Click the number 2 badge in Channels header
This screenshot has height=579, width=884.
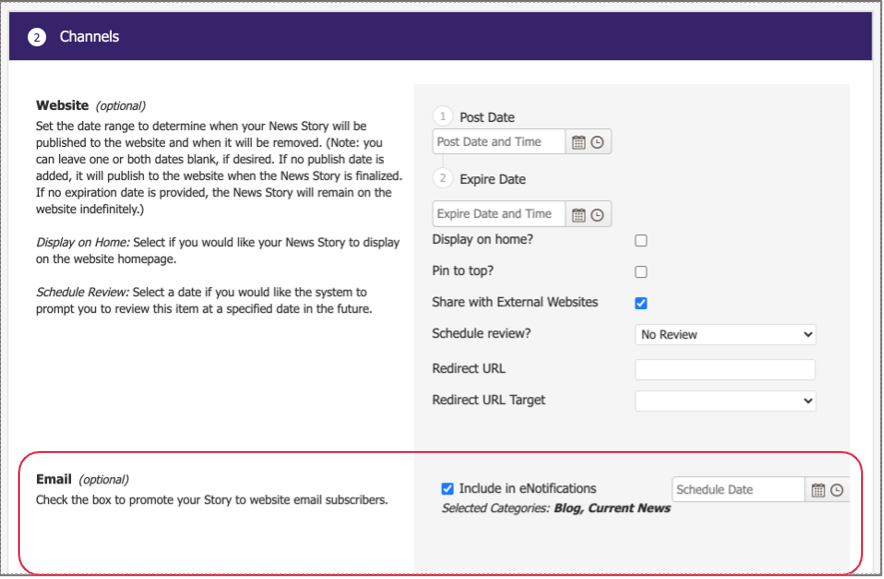[x=37, y=37]
